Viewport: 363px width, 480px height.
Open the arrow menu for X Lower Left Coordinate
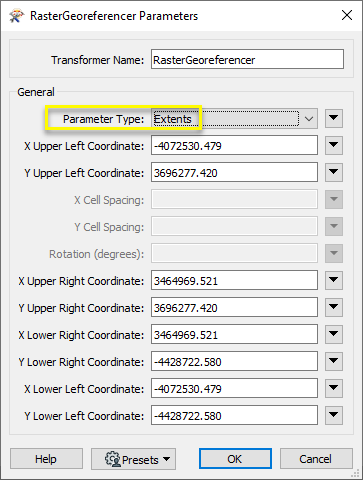coord(334,388)
